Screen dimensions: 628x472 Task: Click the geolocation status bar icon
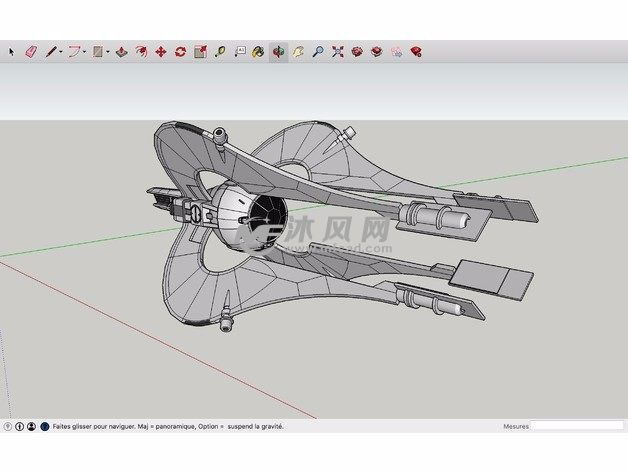[x=8, y=426]
